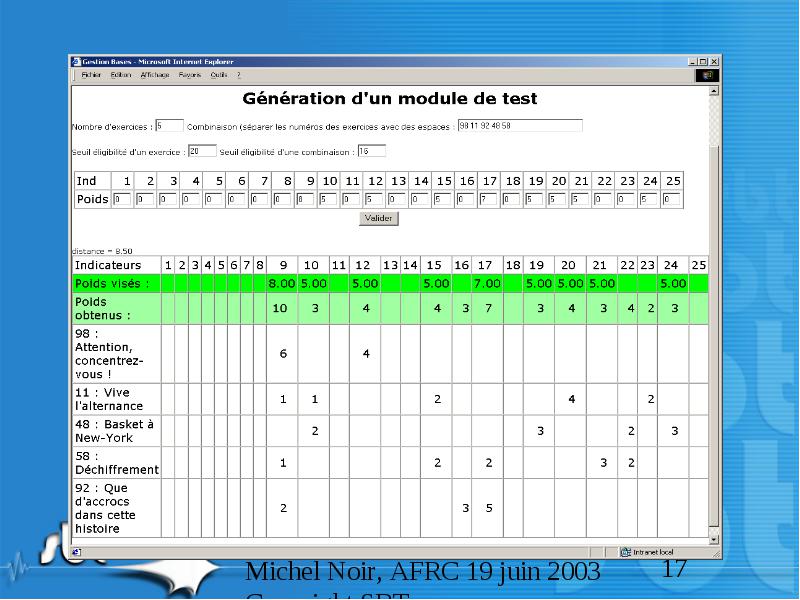Image resolution: width=800 pixels, height=600 pixels.
Task: Click the Poids field under Ind 21
Action: pos(580,199)
